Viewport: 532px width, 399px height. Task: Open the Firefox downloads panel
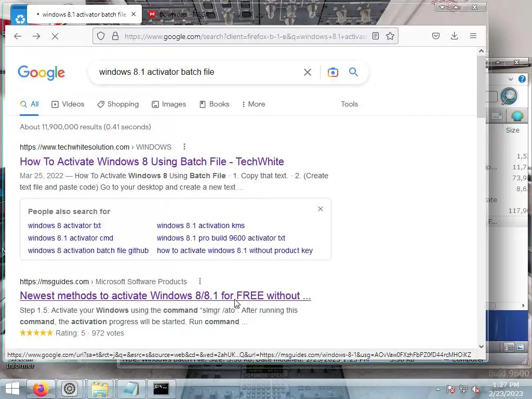pos(455,36)
